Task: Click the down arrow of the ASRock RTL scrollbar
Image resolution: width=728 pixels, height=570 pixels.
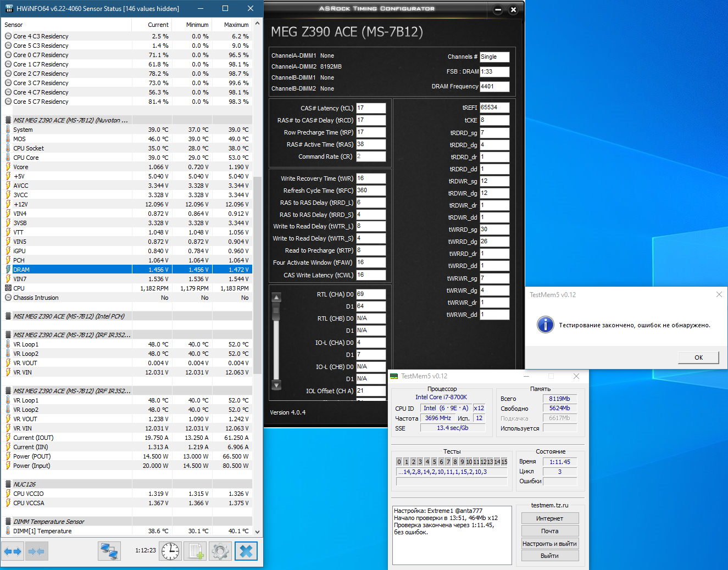Action: tap(276, 385)
